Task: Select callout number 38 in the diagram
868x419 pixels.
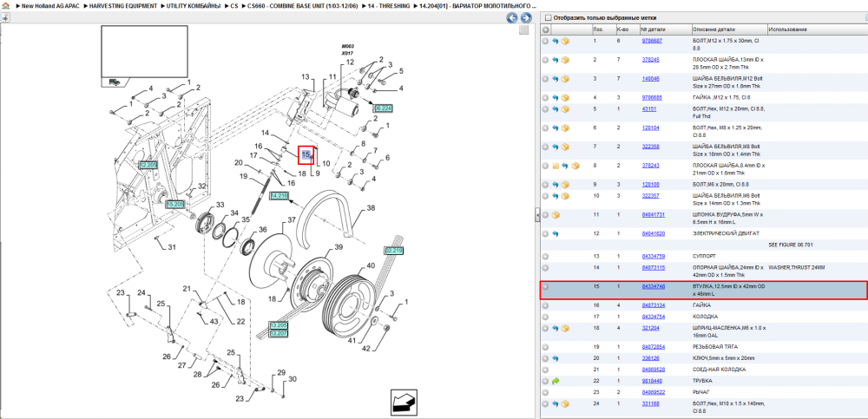Action: (371, 209)
